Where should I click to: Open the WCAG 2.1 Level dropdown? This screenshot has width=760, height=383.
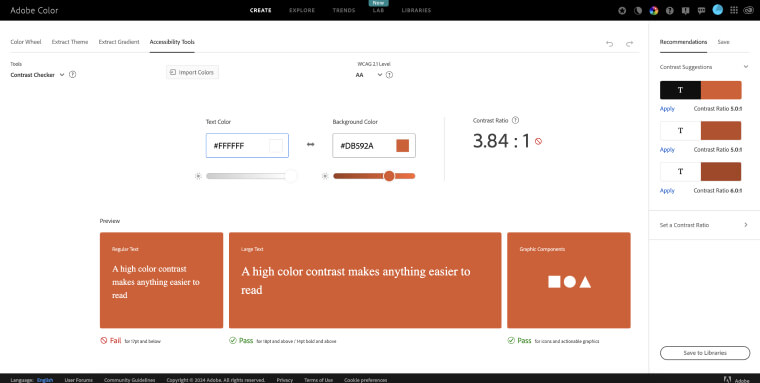(369, 75)
